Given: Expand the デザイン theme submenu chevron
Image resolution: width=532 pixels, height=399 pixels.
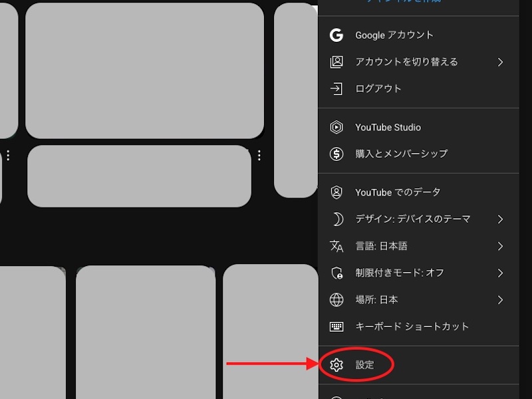Looking at the screenshot, I should pyautogui.click(x=500, y=219).
